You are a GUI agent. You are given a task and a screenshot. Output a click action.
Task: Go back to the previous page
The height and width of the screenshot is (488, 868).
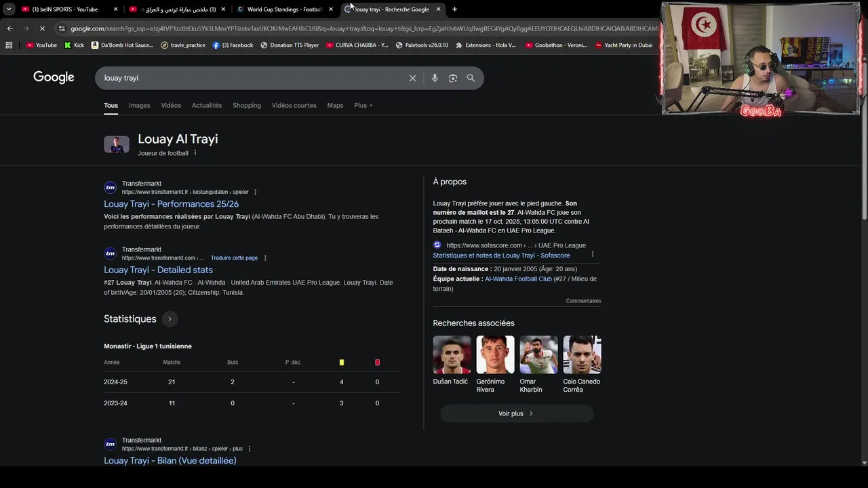click(x=9, y=28)
